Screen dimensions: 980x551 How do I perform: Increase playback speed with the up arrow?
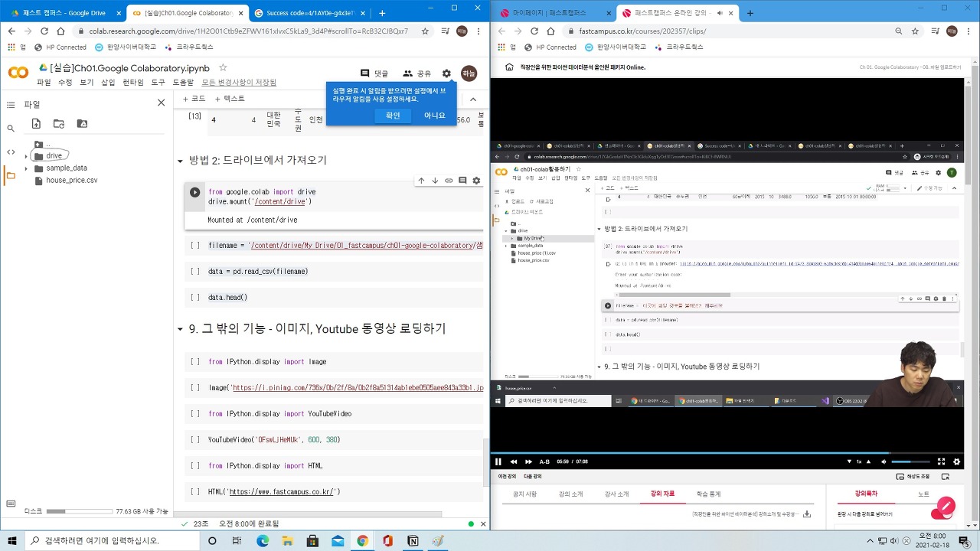pos(868,461)
